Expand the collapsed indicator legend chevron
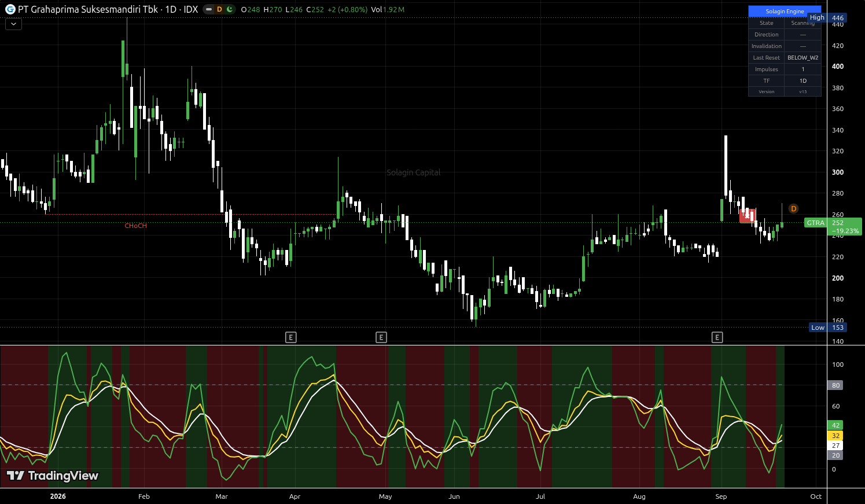The height and width of the screenshot is (504, 865). (x=13, y=24)
